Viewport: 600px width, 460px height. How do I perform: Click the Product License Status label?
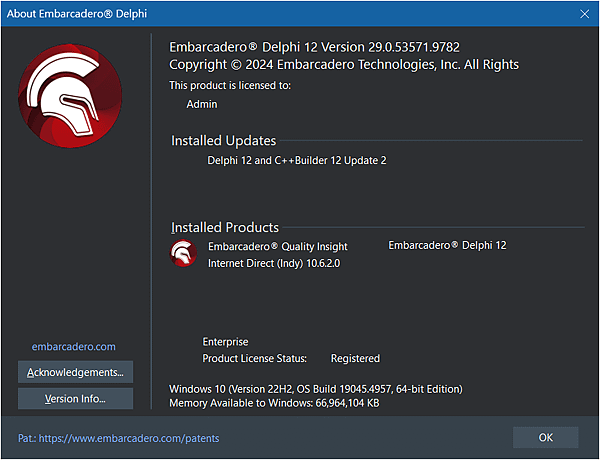click(x=254, y=358)
